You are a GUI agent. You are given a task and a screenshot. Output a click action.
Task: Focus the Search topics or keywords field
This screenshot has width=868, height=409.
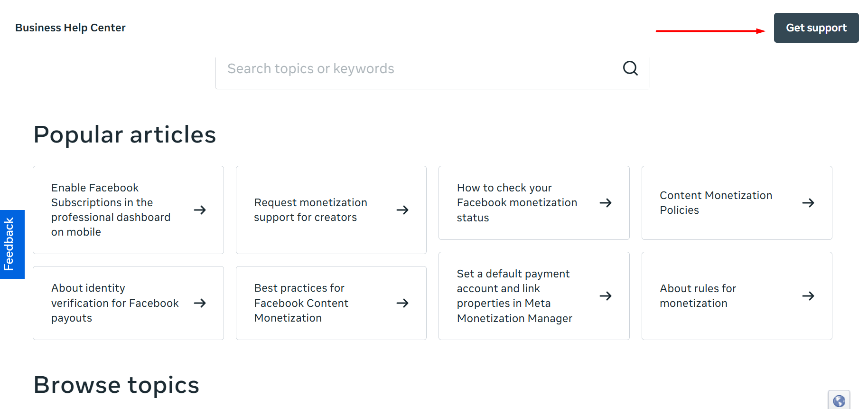(418, 69)
